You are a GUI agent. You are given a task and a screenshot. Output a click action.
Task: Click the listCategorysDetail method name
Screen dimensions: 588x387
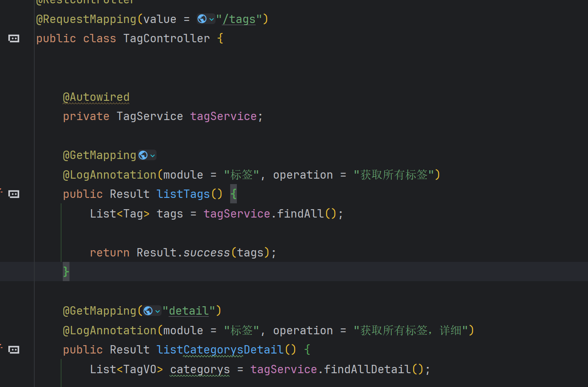pos(220,350)
